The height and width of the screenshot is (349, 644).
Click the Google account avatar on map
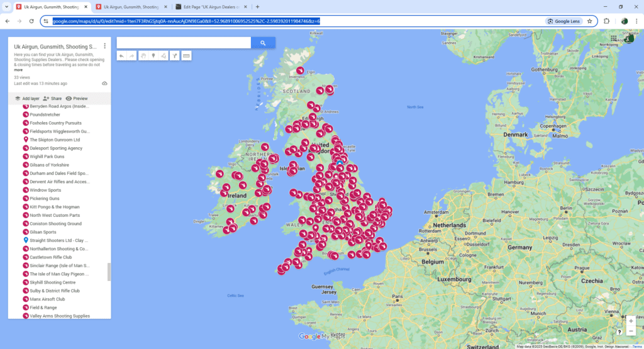coord(629,38)
